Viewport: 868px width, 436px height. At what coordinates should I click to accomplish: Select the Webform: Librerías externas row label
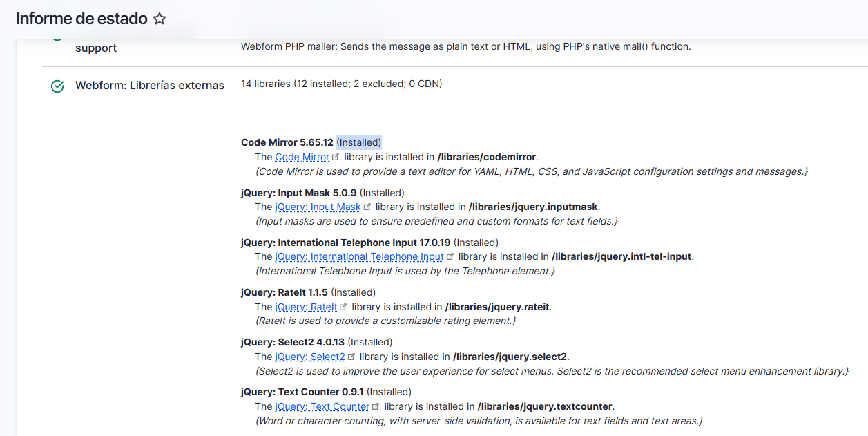[x=150, y=85]
